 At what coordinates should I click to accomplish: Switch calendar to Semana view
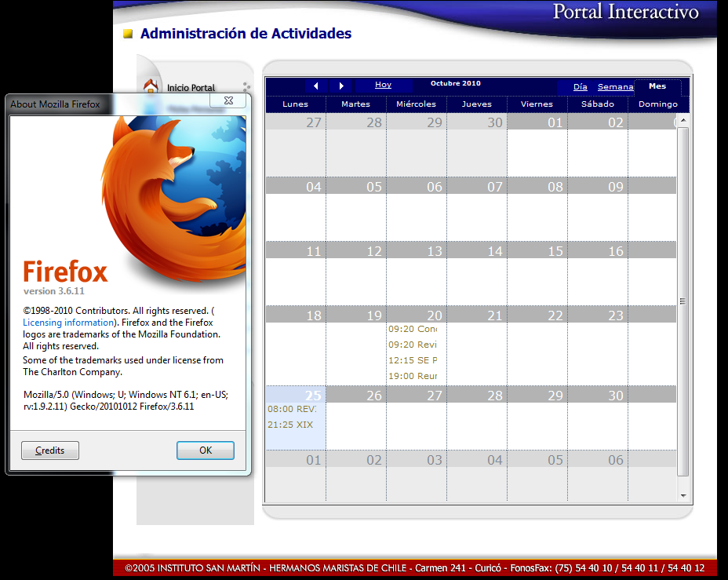point(616,87)
